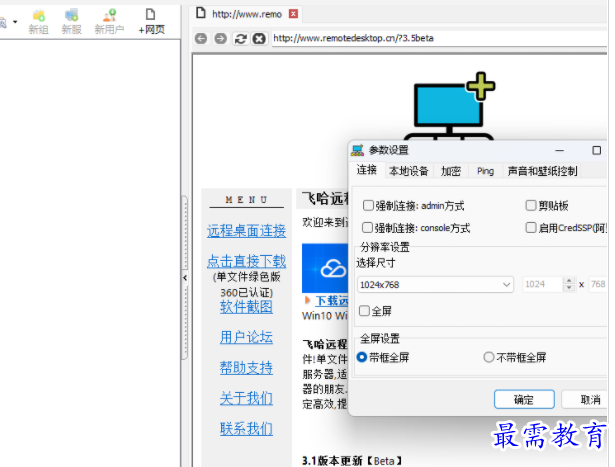Switch to the Ping tab
This screenshot has height=467, width=615.
point(485,171)
